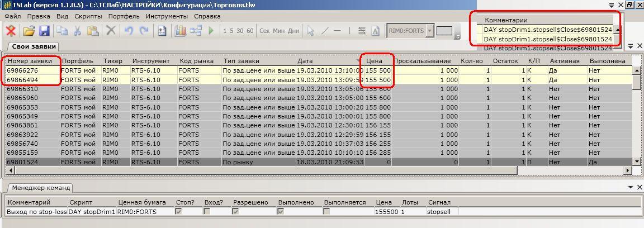Select order row 69801524
The width and height of the screenshot is (644, 228).
[319, 162]
